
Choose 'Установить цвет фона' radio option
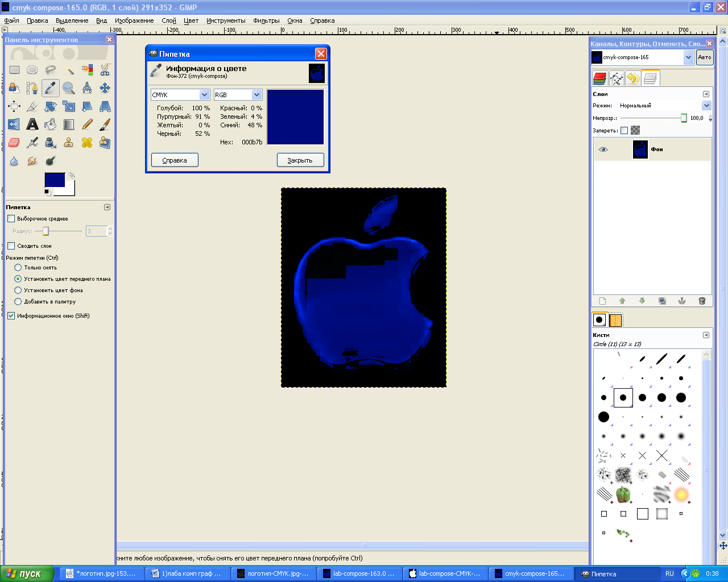(18, 290)
